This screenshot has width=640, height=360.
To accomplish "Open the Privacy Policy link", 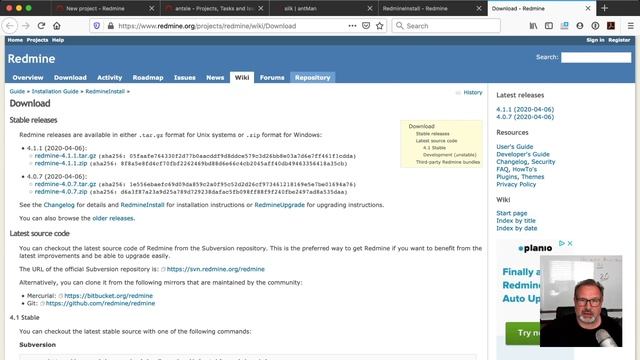I will (x=516, y=184).
